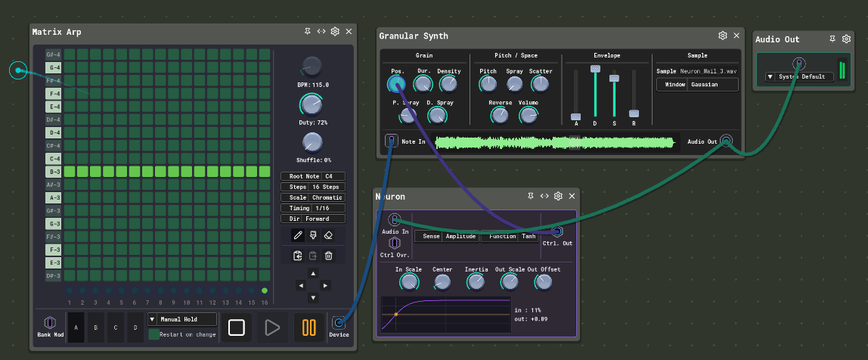This screenshot has height=360, width=868.
Task: Open Matrix Arp settings gear
Action: point(335,32)
